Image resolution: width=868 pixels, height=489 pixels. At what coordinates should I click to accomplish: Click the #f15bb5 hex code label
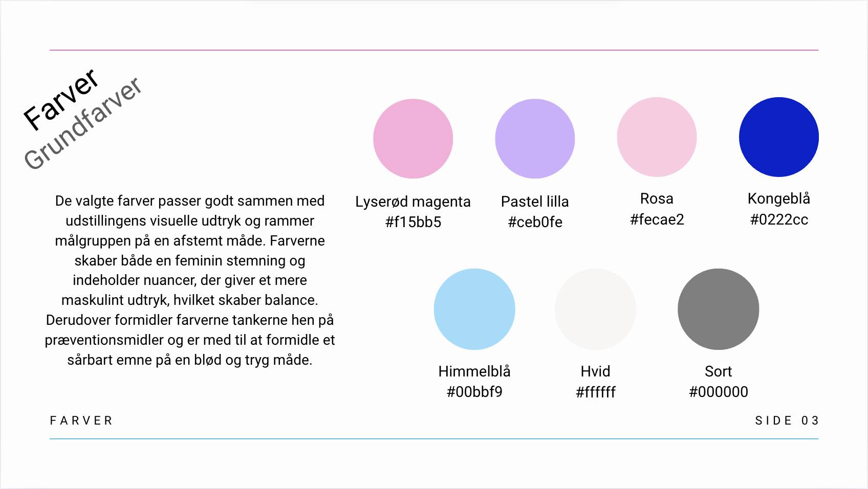tap(413, 222)
